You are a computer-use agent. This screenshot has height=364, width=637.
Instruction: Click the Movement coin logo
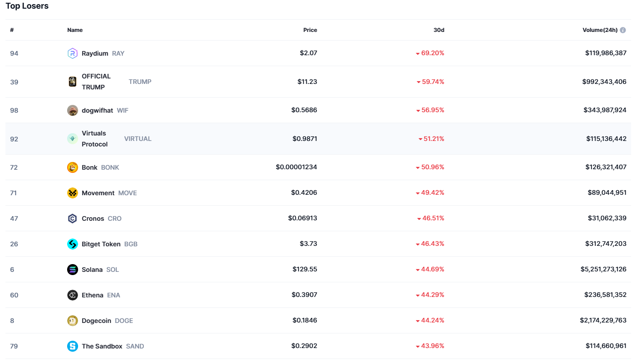point(73,193)
